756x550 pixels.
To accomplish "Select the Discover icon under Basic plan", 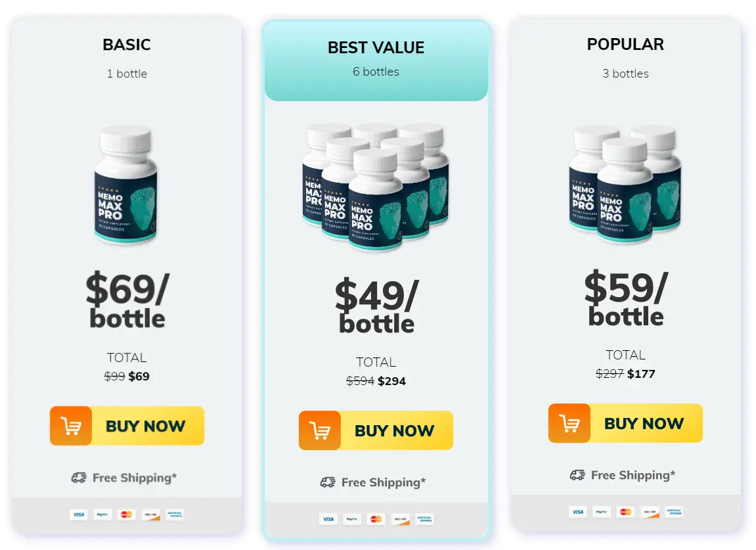I will point(150,515).
